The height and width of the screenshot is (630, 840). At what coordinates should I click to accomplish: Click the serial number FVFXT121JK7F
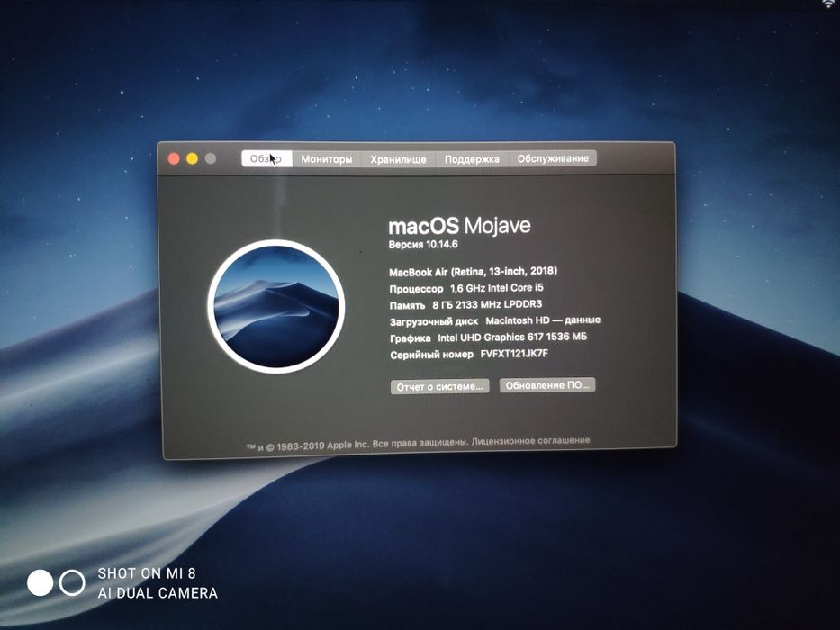coord(514,354)
